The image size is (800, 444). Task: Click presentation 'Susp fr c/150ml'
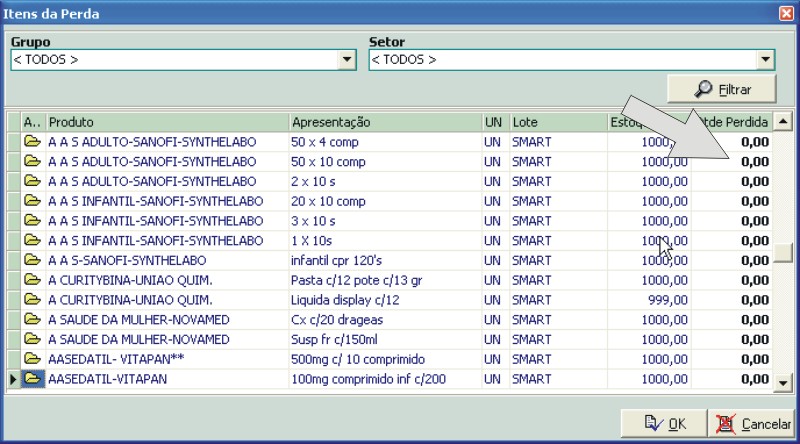(x=334, y=339)
